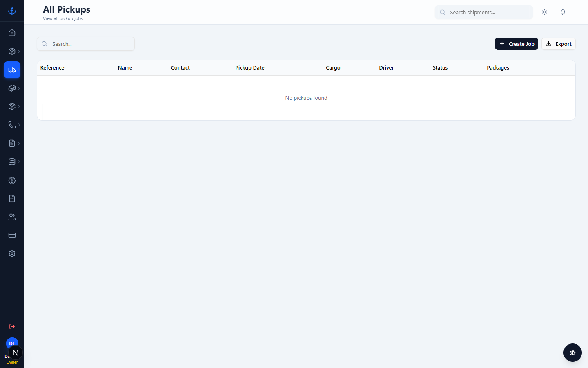Click the red logout icon
Image resolution: width=588 pixels, height=368 pixels.
point(12,326)
